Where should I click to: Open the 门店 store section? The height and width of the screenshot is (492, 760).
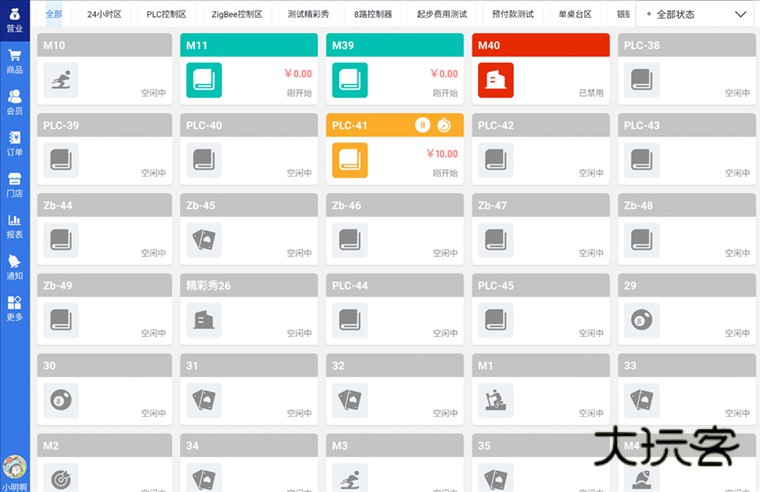point(15,185)
